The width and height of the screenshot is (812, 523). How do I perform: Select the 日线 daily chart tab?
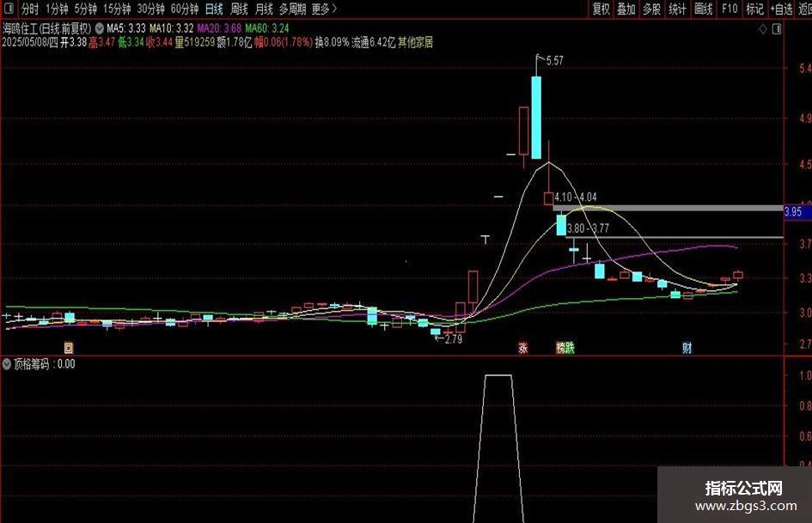[x=214, y=9]
